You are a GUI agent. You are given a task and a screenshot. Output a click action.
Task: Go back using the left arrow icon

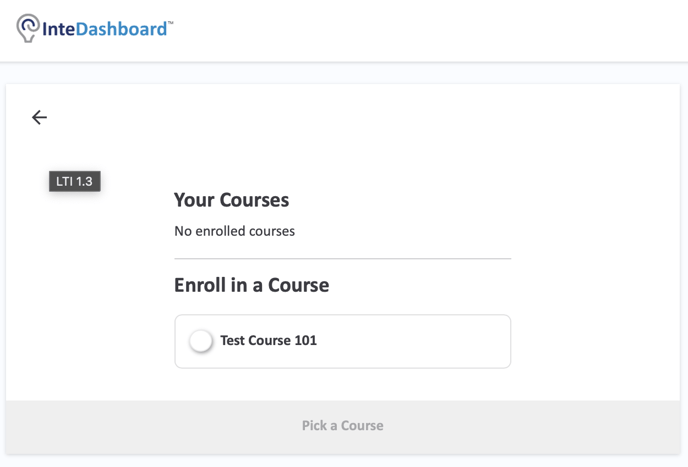point(39,117)
